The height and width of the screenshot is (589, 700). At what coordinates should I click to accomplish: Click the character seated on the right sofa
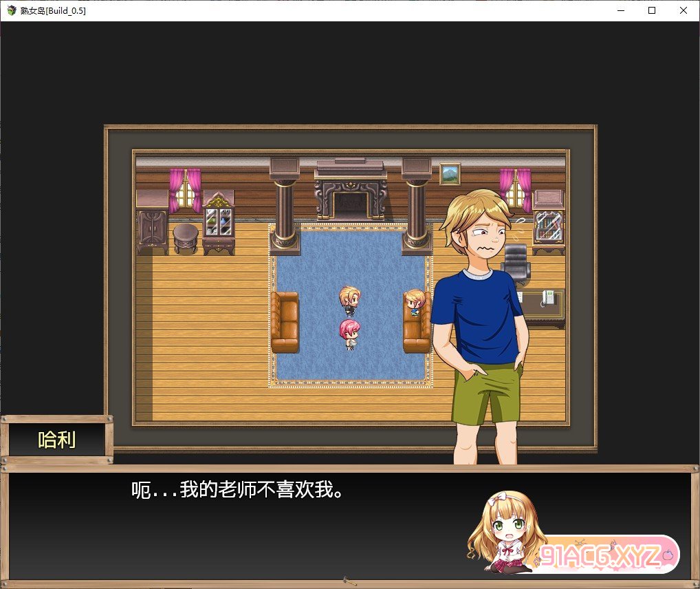414,302
